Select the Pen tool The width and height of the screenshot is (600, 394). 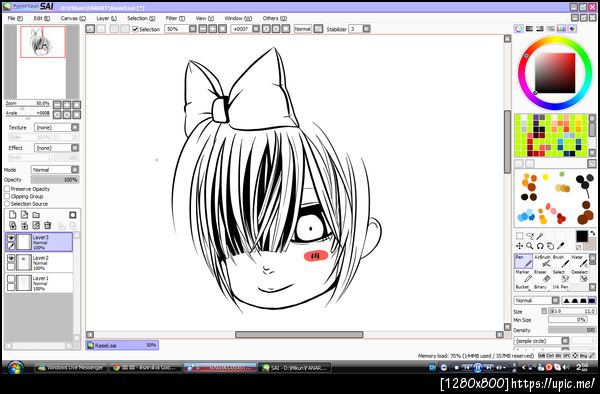523,261
